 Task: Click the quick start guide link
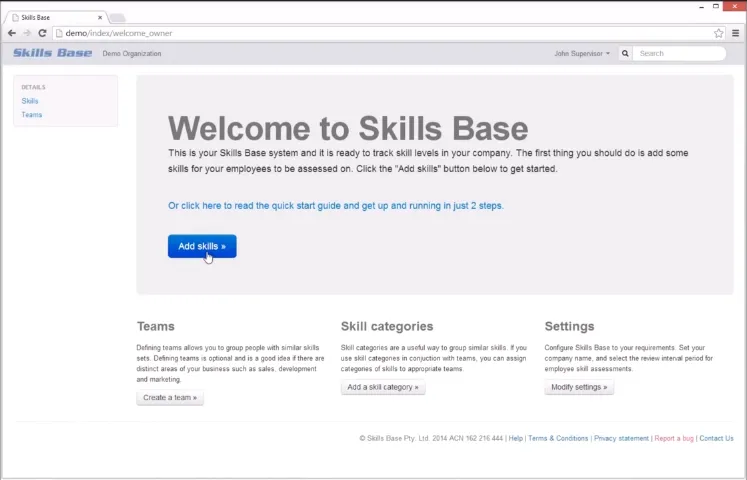click(336, 206)
